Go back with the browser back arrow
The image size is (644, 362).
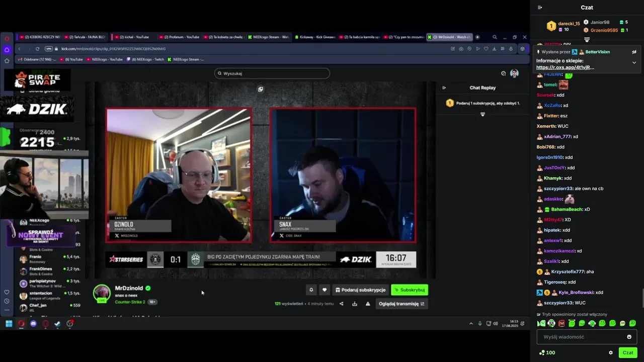[19, 49]
